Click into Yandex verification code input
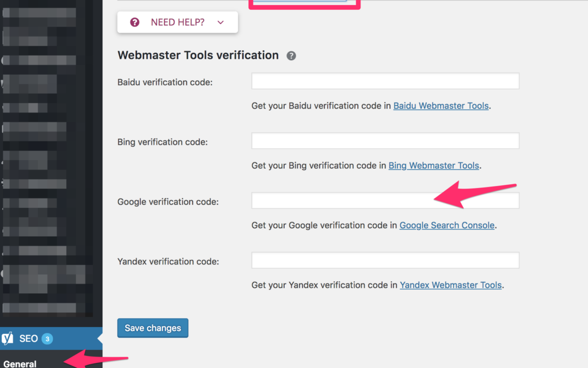The width and height of the screenshot is (588, 368). pos(385,261)
